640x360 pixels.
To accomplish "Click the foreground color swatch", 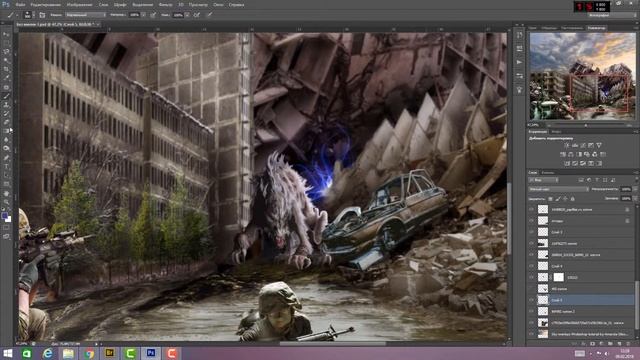I will (x=4, y=216).
